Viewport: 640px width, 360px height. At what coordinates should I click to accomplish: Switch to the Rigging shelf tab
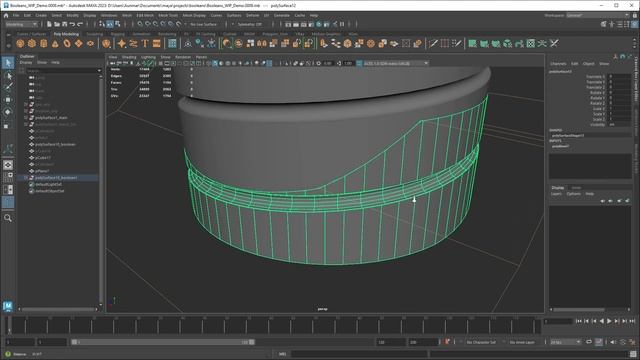pos(118,34)
